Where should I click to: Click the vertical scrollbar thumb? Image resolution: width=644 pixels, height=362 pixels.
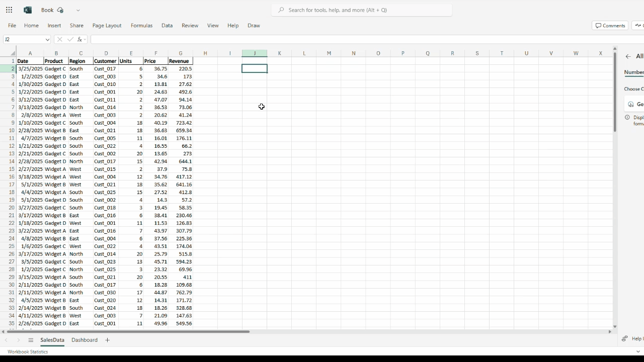(x=615, y=93)
